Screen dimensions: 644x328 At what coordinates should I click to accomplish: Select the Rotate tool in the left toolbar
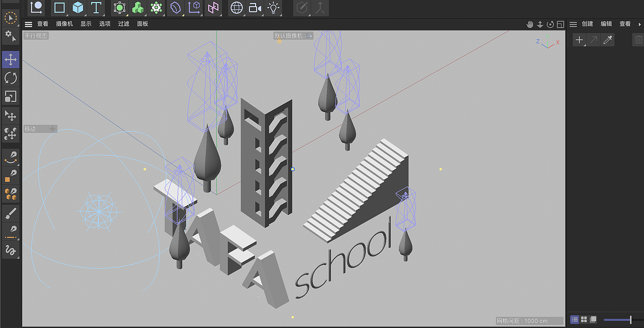[11, 77]
